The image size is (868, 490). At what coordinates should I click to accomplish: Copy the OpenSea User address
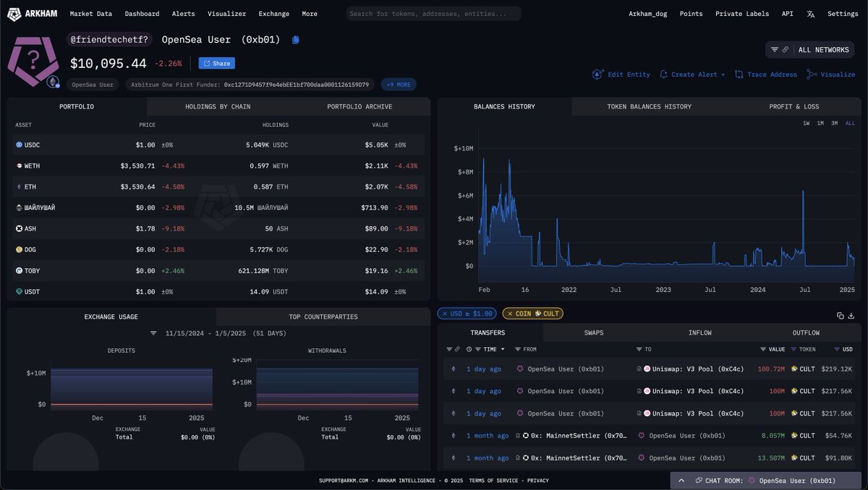(x=296, y=40)
